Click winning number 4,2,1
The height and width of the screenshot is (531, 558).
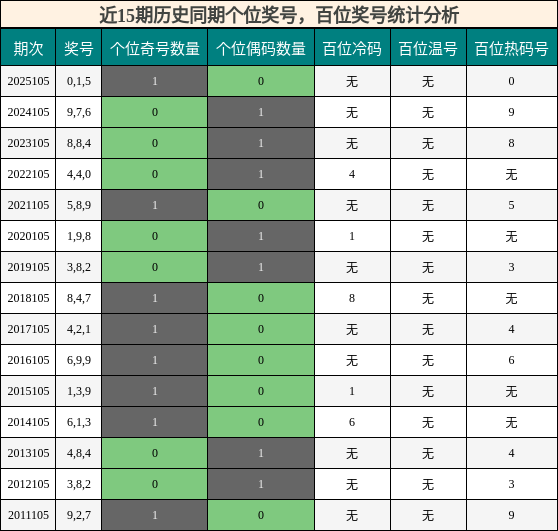pos(79,329)
